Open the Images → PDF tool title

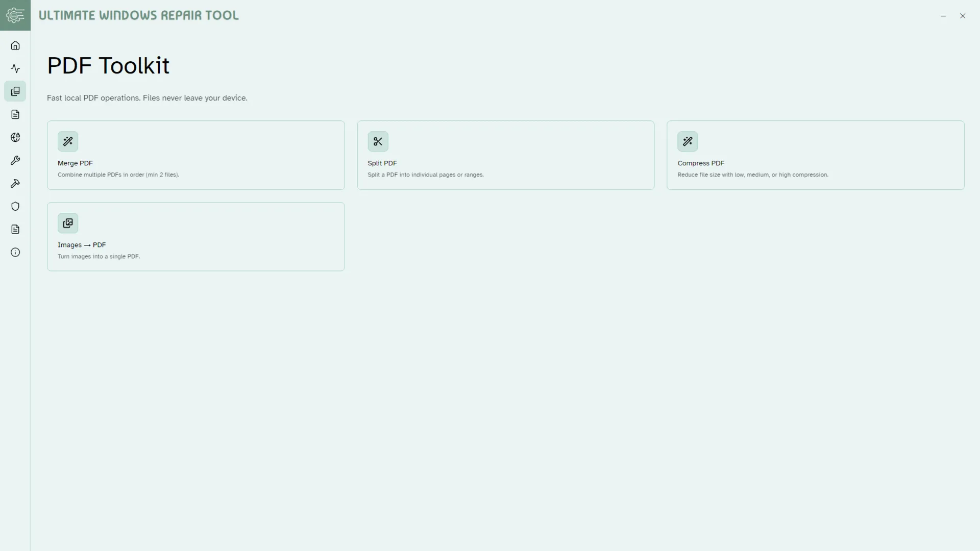pos(82,245)
